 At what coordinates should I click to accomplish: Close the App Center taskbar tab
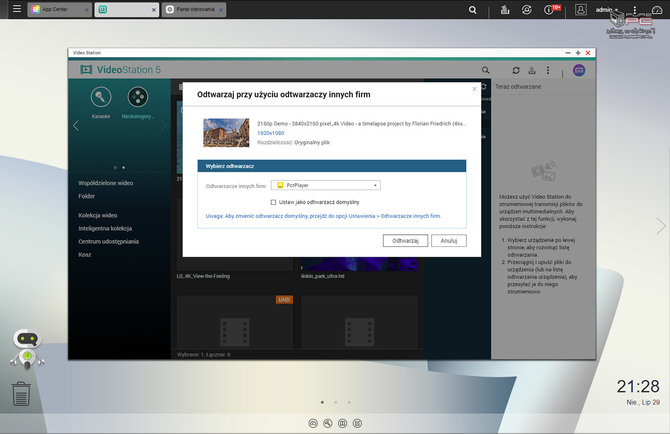point(87,10)
